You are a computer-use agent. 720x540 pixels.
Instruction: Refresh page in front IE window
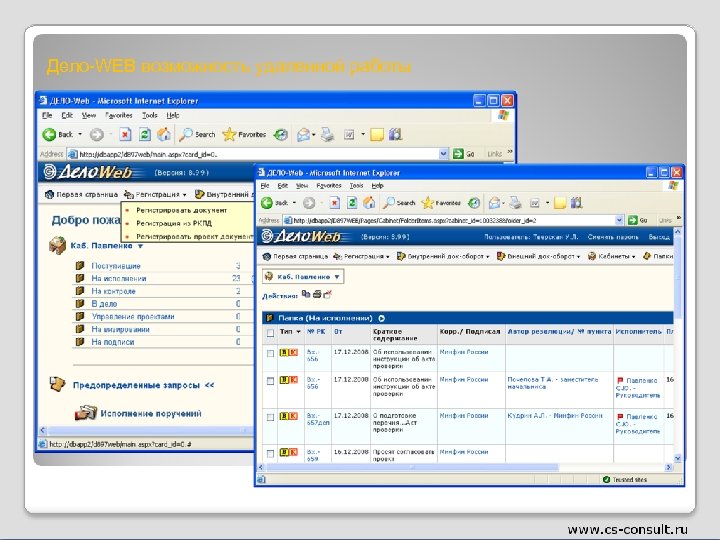tap(352, 202)
